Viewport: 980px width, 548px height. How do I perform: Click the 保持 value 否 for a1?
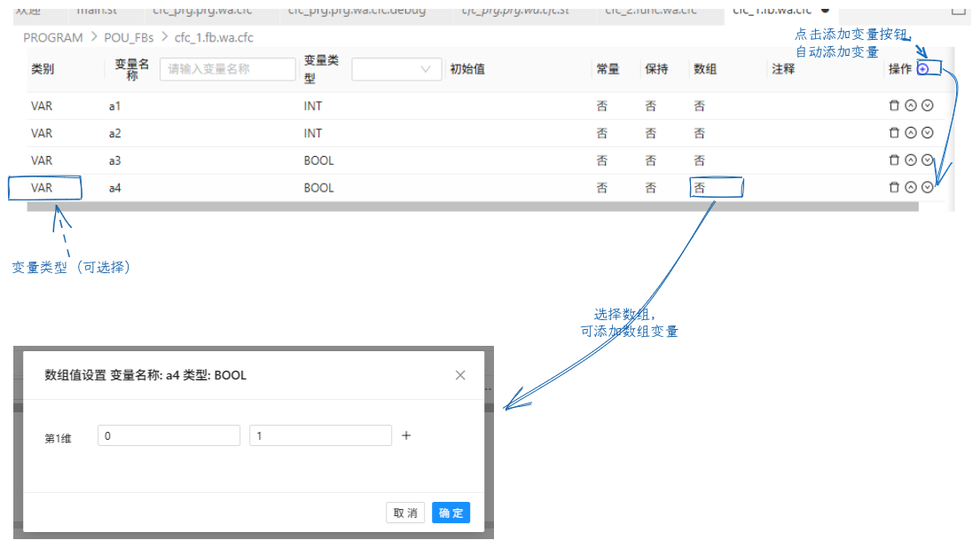tap(651, 106)
